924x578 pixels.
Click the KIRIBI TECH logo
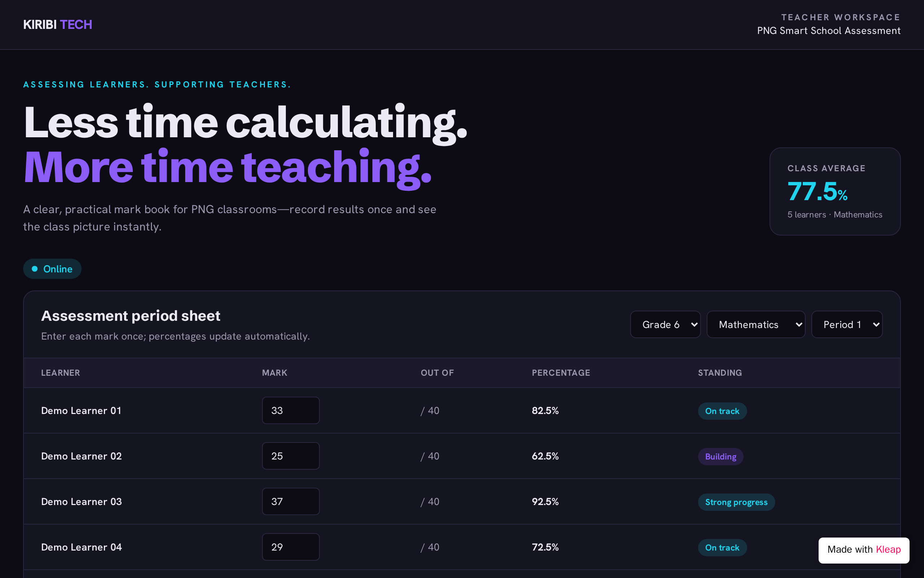(x=58, y=25)
